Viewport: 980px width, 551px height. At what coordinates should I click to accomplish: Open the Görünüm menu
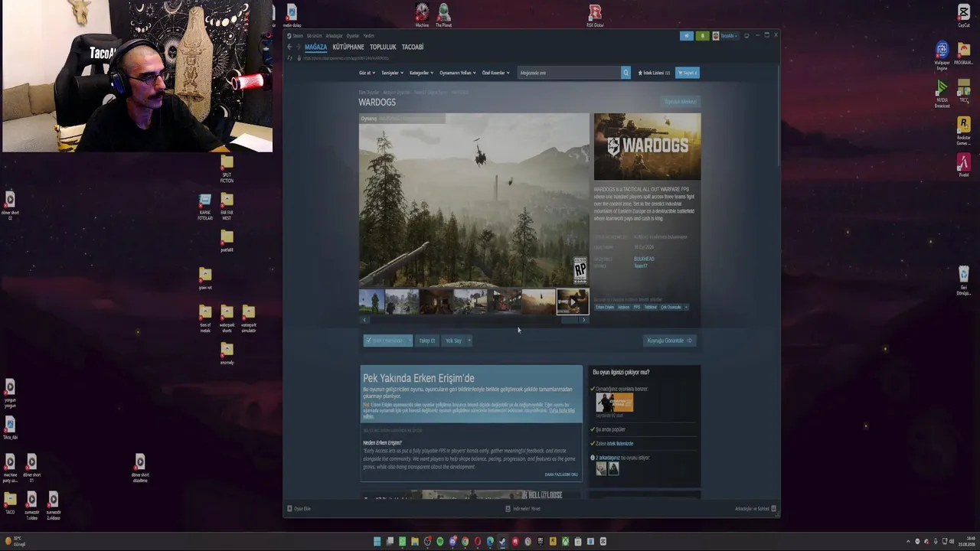315,36
